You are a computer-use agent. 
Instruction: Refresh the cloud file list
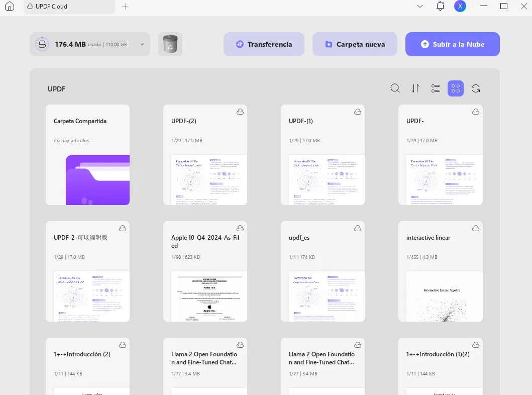click(476, 88)
